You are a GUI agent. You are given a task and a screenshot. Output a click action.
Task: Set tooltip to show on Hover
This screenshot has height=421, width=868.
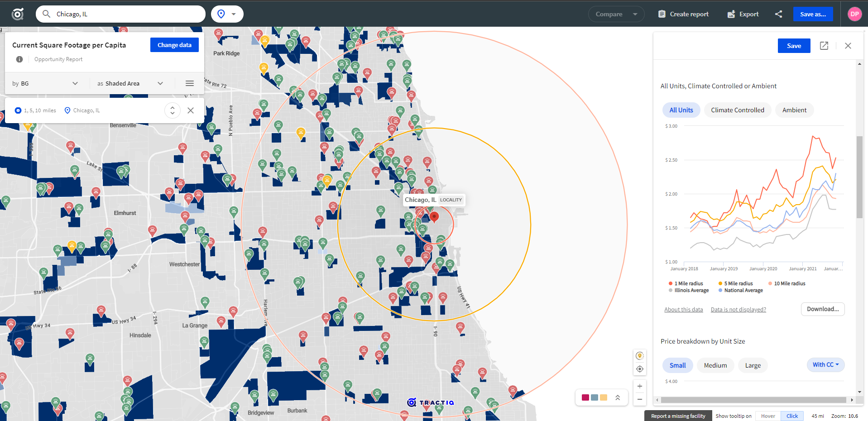click(768, 416)
